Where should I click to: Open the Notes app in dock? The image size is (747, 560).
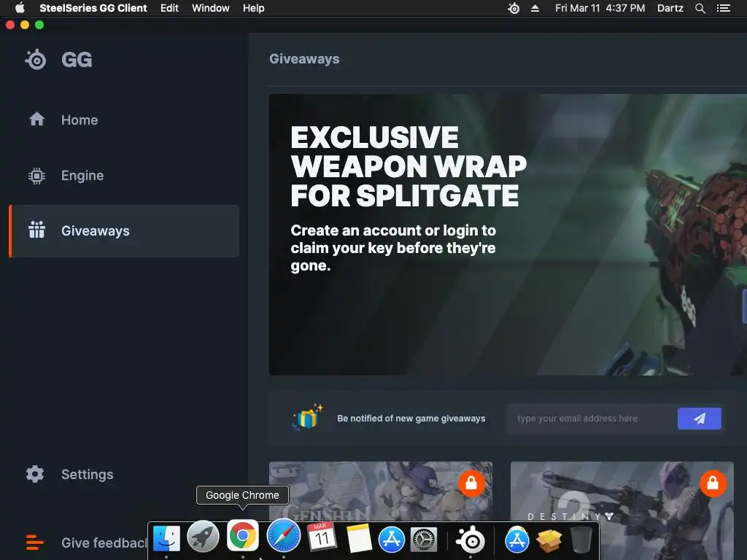pos(358,539)
